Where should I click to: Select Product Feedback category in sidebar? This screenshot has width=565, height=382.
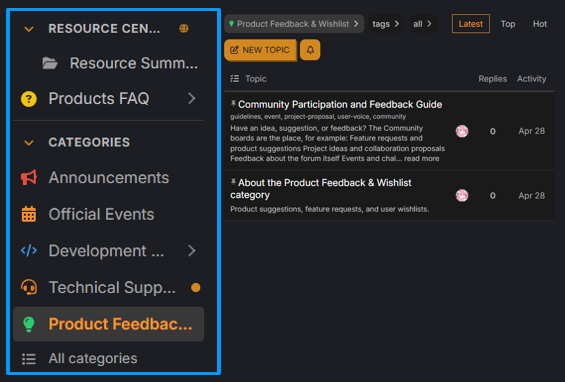point(109,324)
